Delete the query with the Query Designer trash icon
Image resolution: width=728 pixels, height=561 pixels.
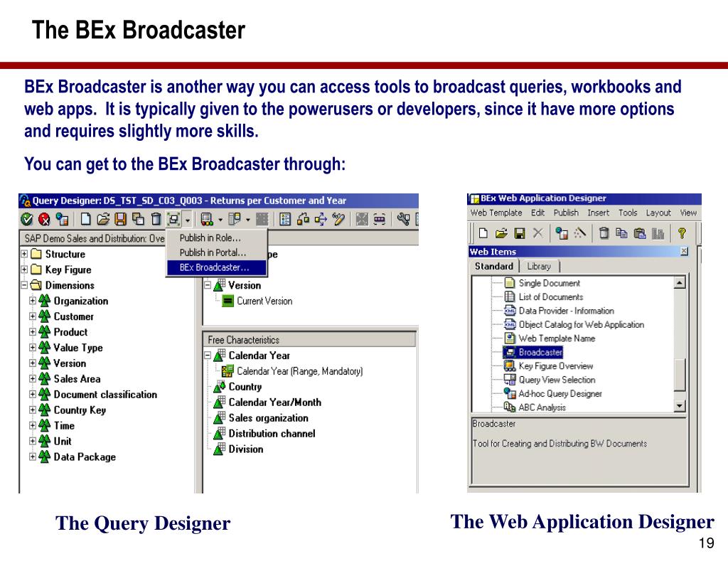(156, 219)
